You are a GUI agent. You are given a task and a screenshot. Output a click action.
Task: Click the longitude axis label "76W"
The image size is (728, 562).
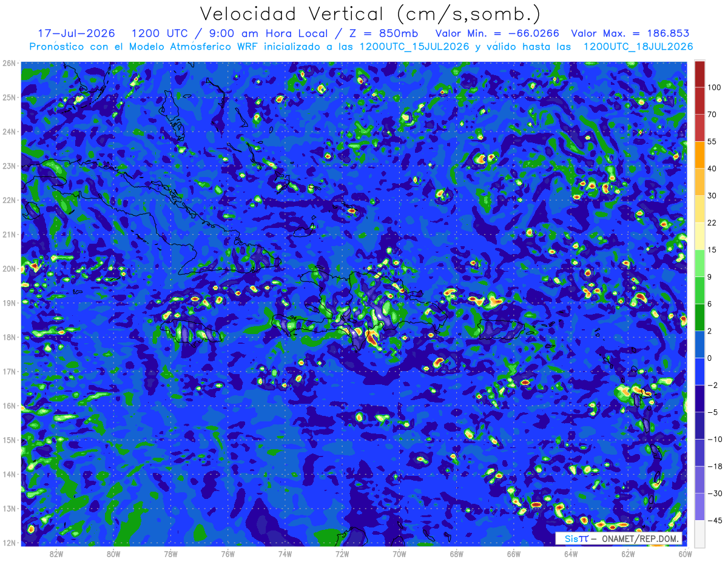pos(227,554)
